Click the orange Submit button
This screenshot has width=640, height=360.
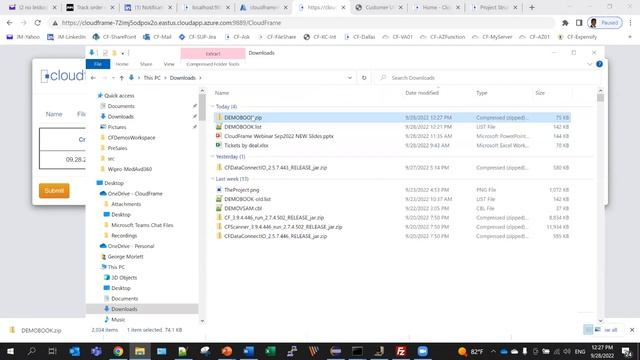tap(54, 191)
